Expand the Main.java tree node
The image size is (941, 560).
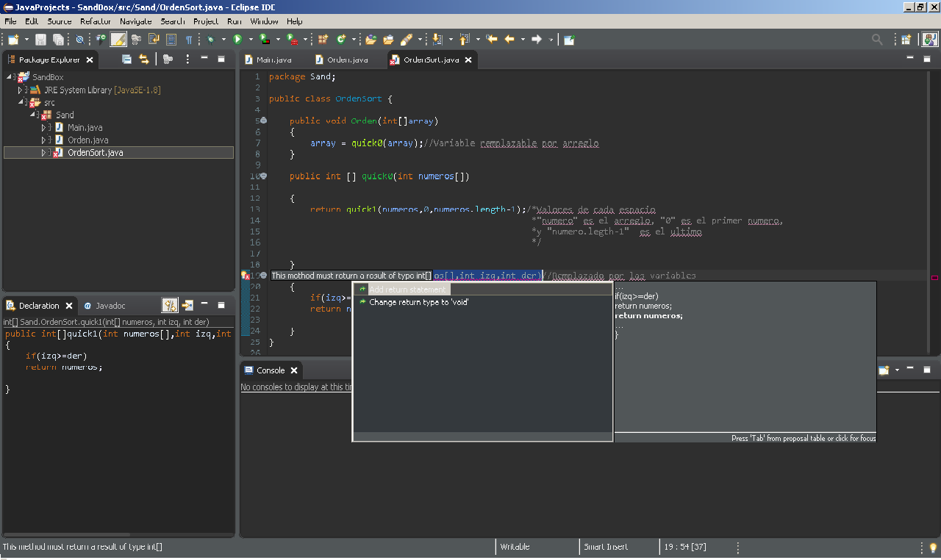[x=44, y=127]
